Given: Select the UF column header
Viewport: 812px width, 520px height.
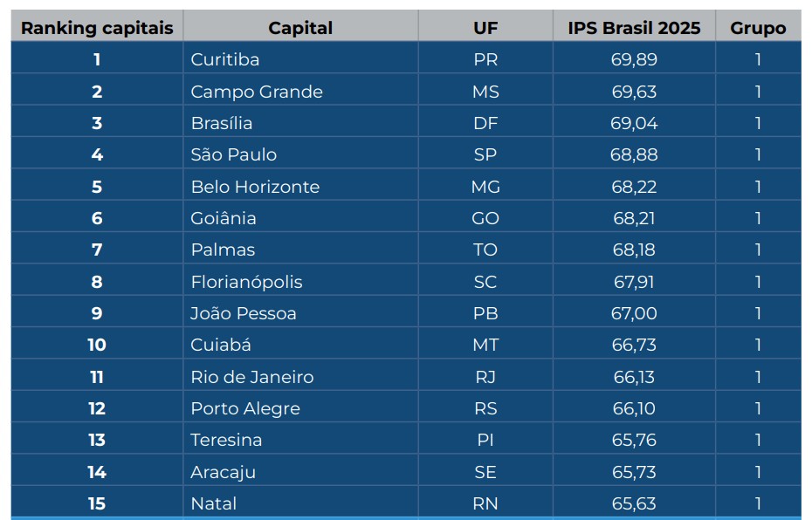Looking at the screenshot, I should click(485, 28).
